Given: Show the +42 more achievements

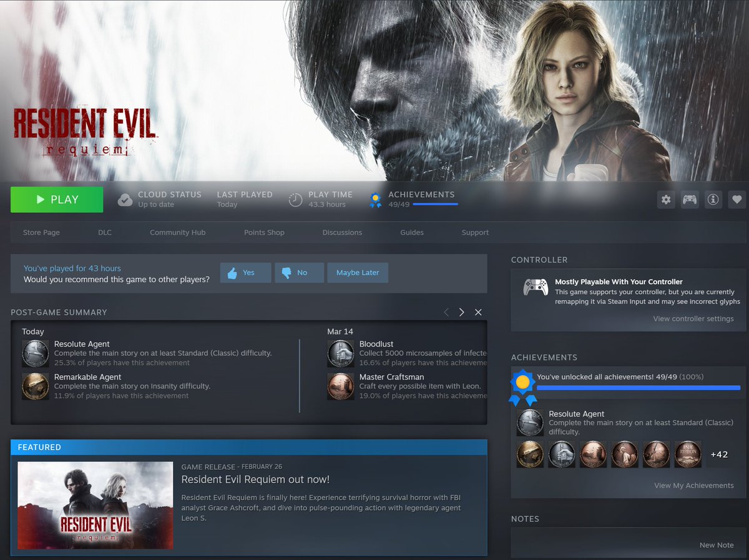Looking at the screenshot, I should click(719, 454).
